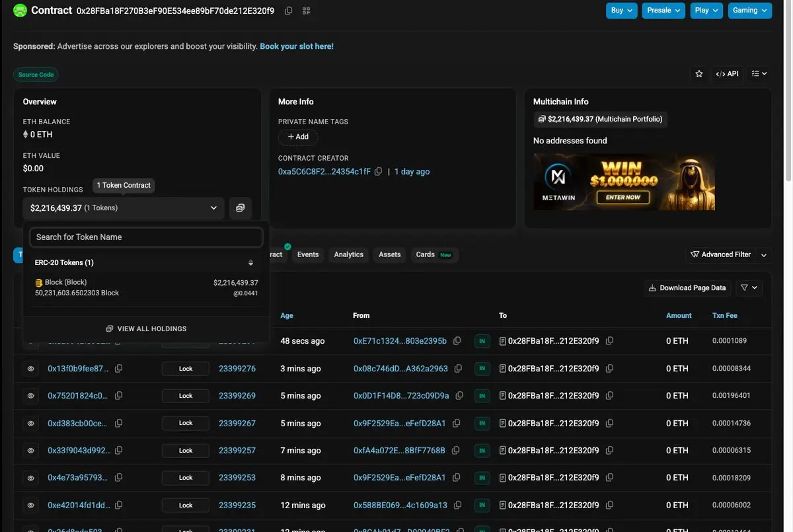This screenshot has width=793, height=532.
Task: Open contract creator address 0xa5C6C8F2...24354c1fF
Action: pos(324,172)
